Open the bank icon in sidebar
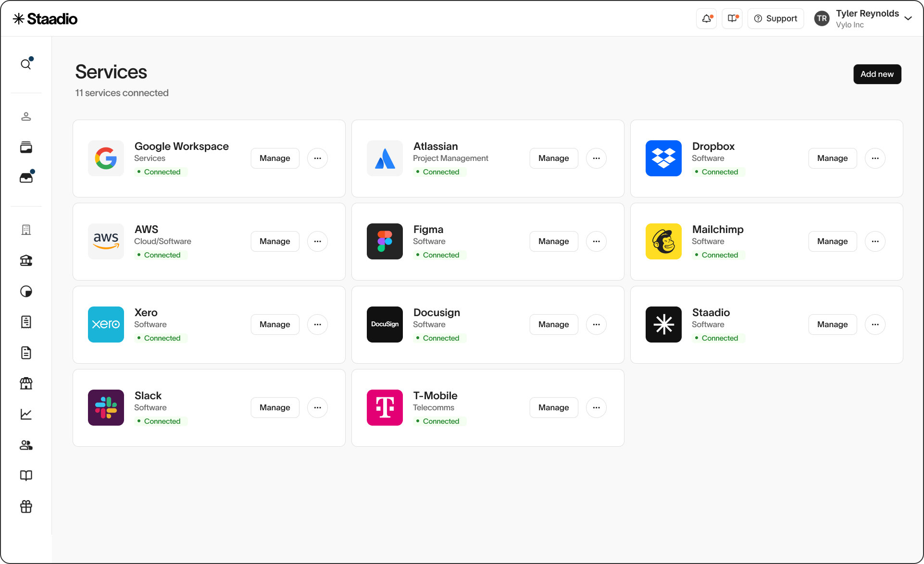924x564 pixels. pos(26,261)
